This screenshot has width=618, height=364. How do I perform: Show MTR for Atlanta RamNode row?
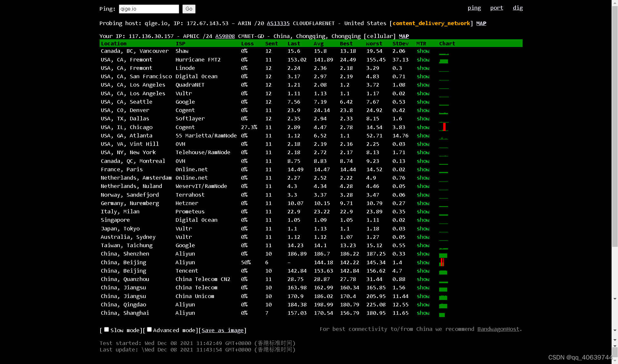423,135
